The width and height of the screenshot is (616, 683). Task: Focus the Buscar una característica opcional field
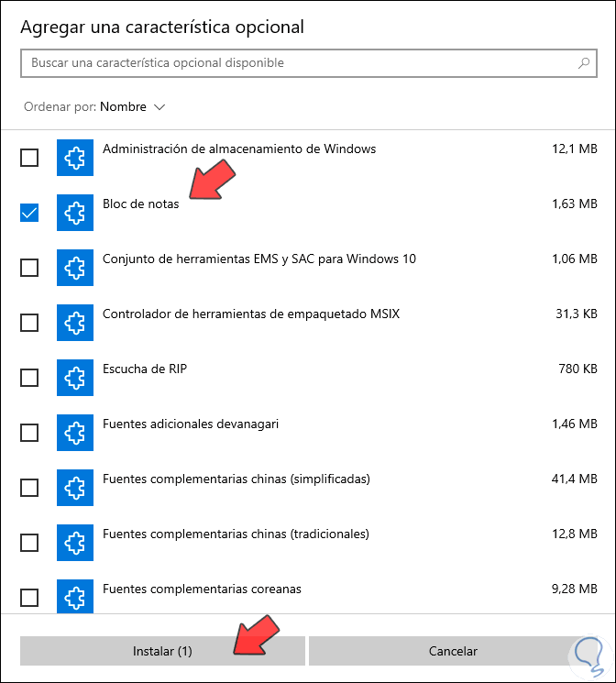(x=308, y=63)
